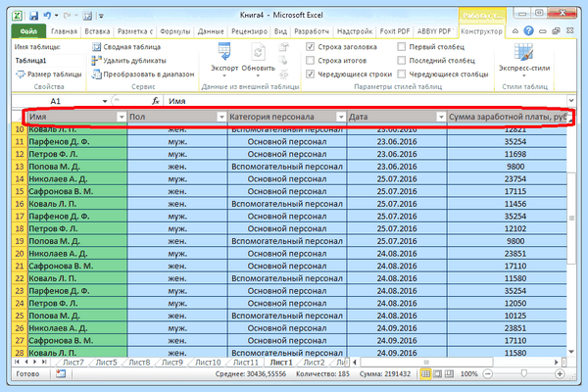Select sheet tab Лист7
588x392 pixels.
[73, 363]
